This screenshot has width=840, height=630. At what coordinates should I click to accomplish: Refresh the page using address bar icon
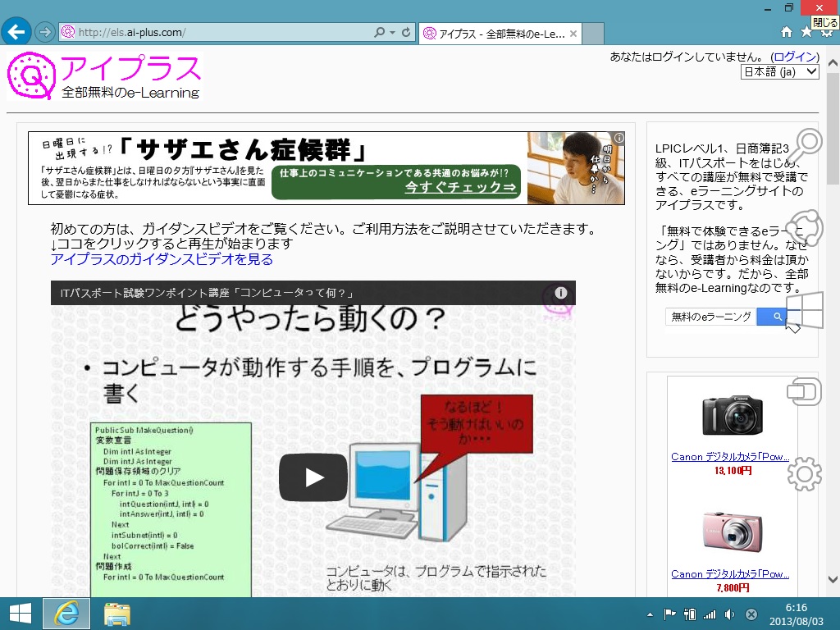(405, 33)
